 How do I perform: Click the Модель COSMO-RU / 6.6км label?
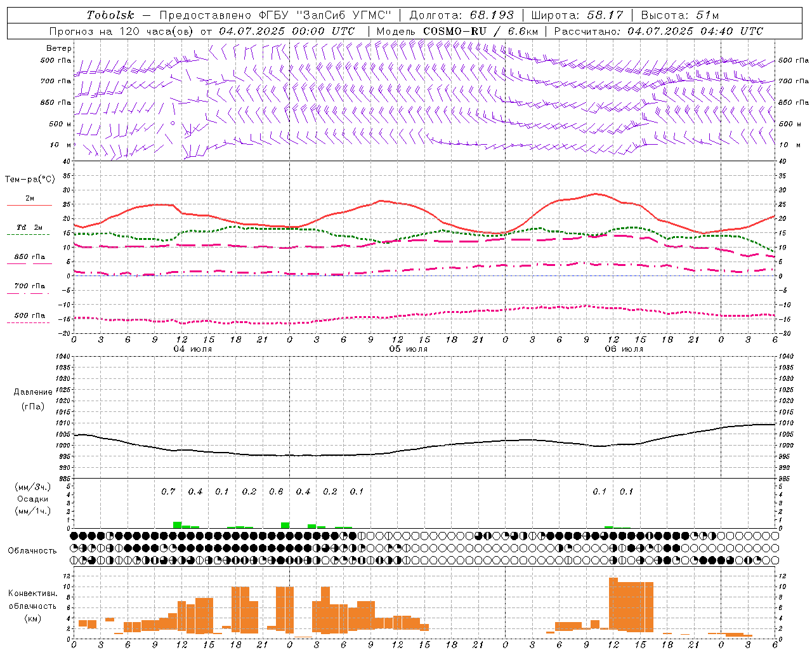point(457,31)
